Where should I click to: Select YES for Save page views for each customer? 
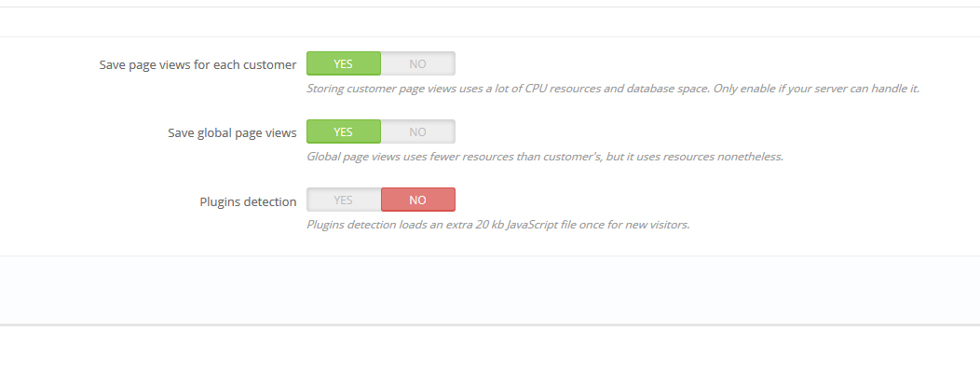(344, 63)
